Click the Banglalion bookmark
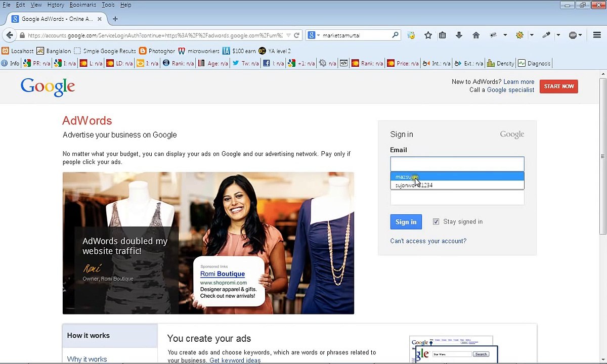This screenshot has width=607, height=364. click(54, 51)
